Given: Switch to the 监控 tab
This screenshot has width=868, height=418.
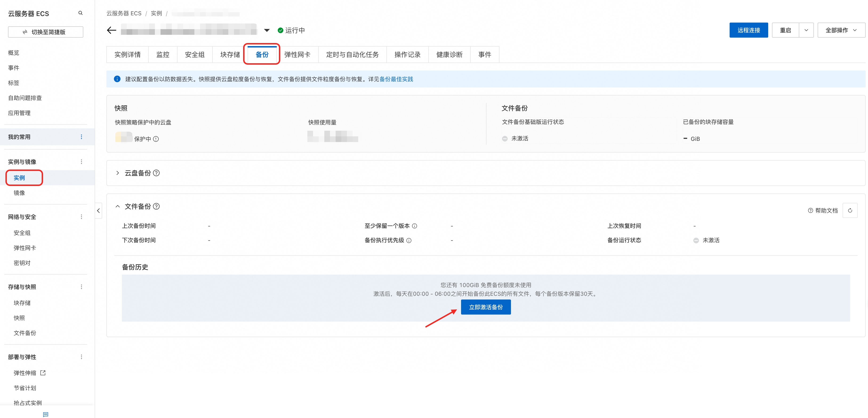Looking at the screenshot, I should [x=163, y=55].
